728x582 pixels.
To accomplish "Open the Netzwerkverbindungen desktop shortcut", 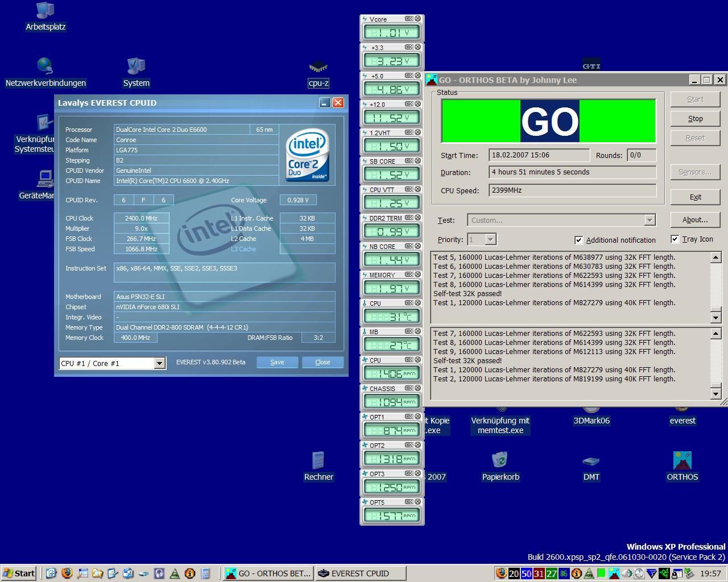I will (x=45, y=73).
